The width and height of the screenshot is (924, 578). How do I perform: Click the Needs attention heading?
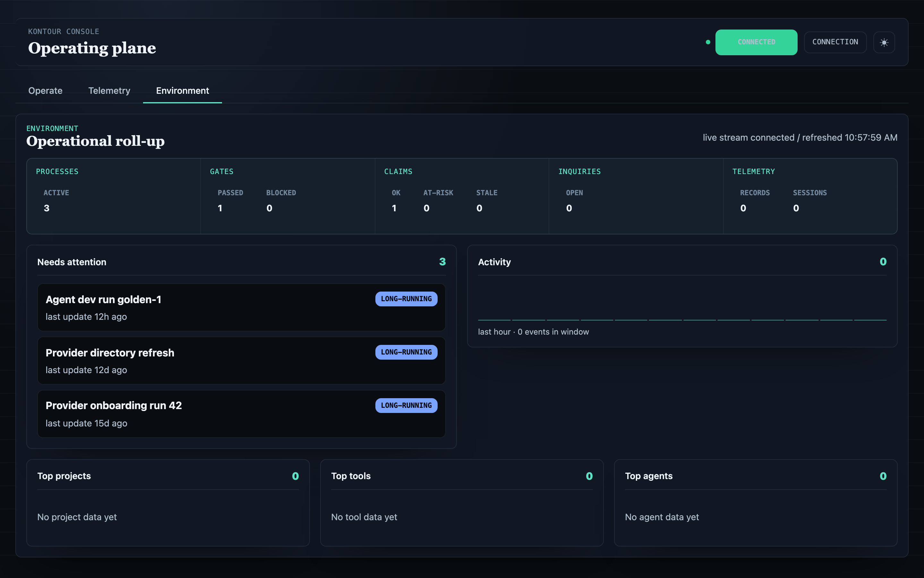coord(72,262)
